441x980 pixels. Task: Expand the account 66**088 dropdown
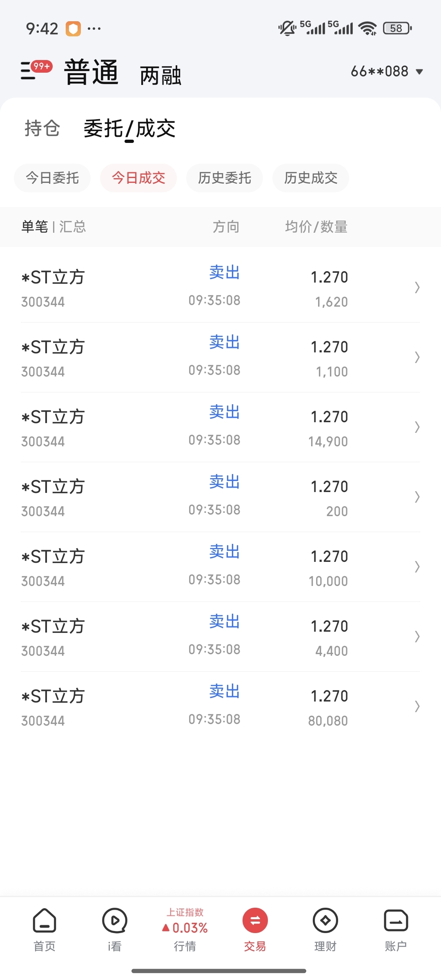pyautogui.click(x=386, y=71)
